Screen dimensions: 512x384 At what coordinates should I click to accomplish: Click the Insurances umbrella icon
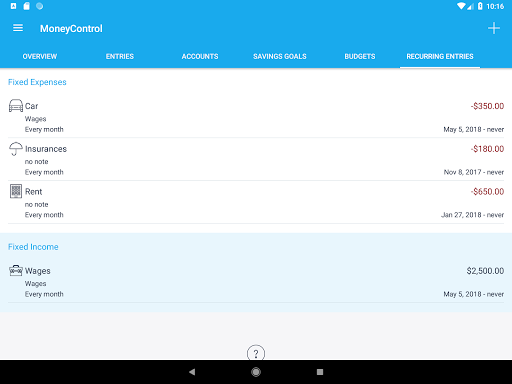coord(16,149)
